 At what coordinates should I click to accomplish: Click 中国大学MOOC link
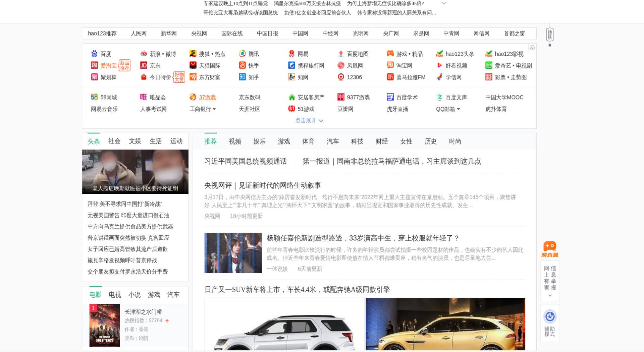pos(504,97)
